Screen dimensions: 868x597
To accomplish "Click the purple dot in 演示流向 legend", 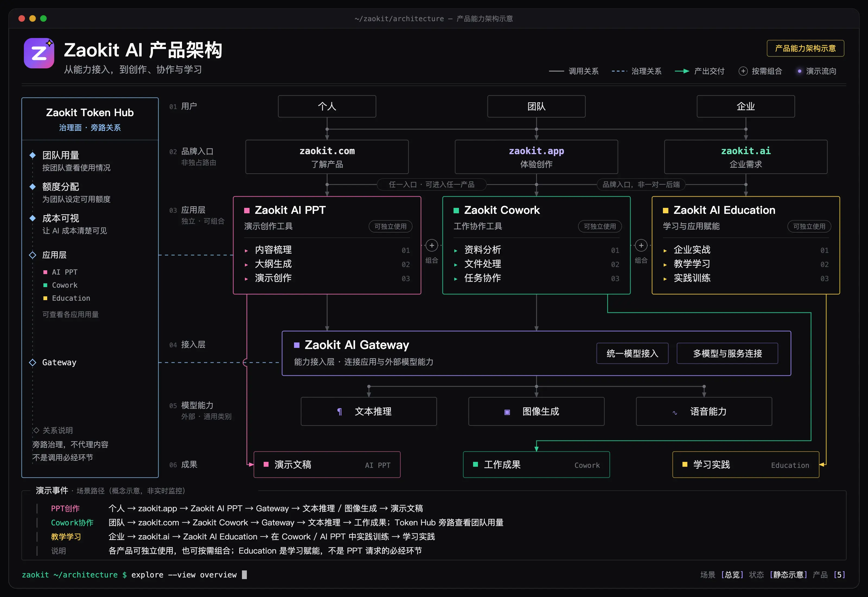I will click(x=799, y=71).
